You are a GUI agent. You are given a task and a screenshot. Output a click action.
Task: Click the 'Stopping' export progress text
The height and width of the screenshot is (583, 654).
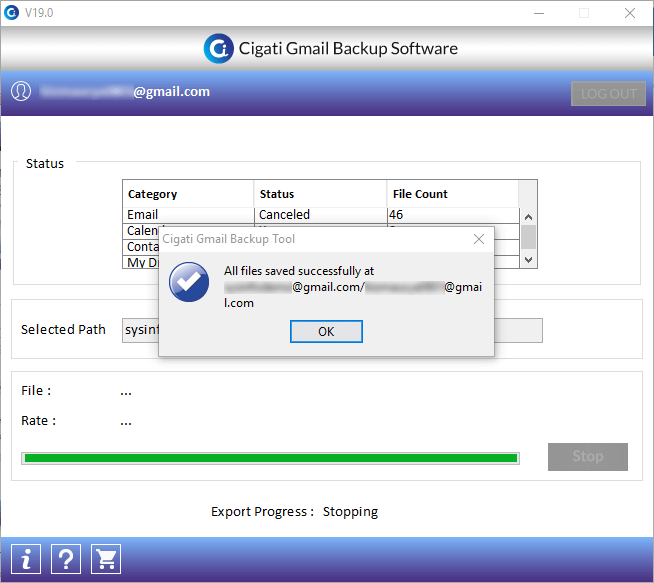tap(350, 512)
